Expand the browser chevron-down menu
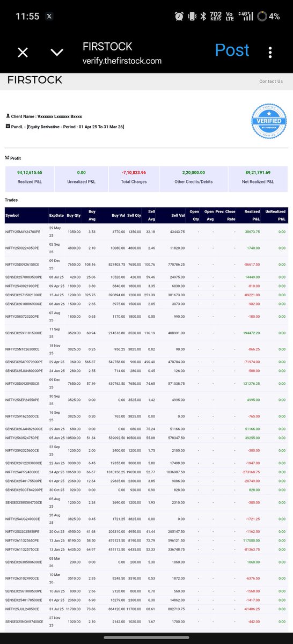Image resolution: width=293 pixels, height=644 pixels. tap(57, 53)
